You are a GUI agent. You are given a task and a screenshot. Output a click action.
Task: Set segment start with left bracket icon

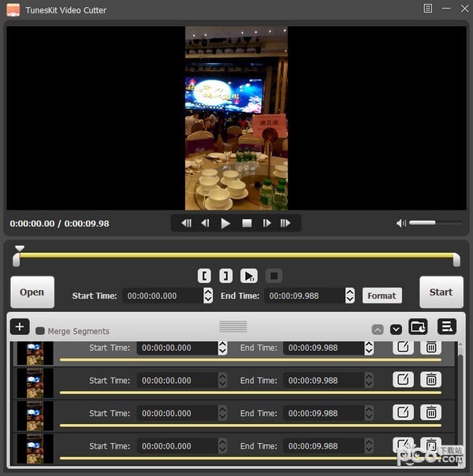click(204, 276)
